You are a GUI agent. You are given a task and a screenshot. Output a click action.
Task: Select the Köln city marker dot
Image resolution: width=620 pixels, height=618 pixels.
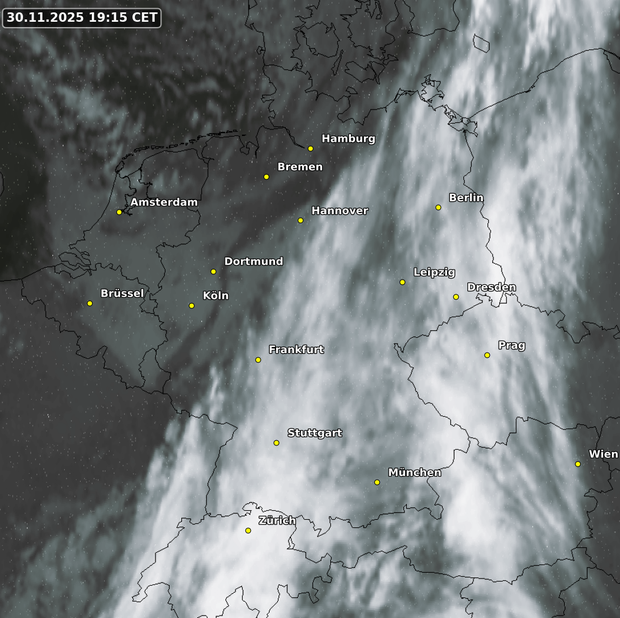click(191, 306)
